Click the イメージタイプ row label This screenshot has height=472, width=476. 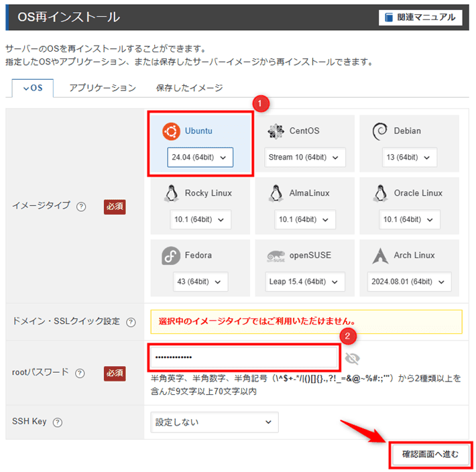tap(41, 206)
